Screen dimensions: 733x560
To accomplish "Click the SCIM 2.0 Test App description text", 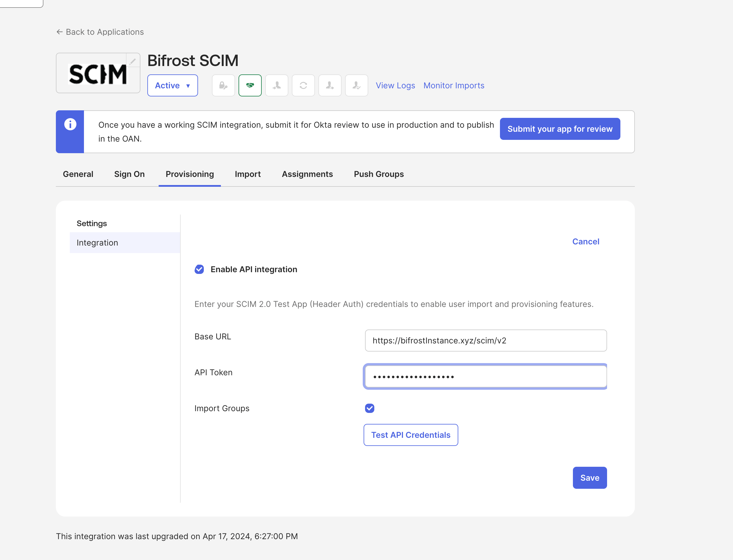I will [394, 304].
